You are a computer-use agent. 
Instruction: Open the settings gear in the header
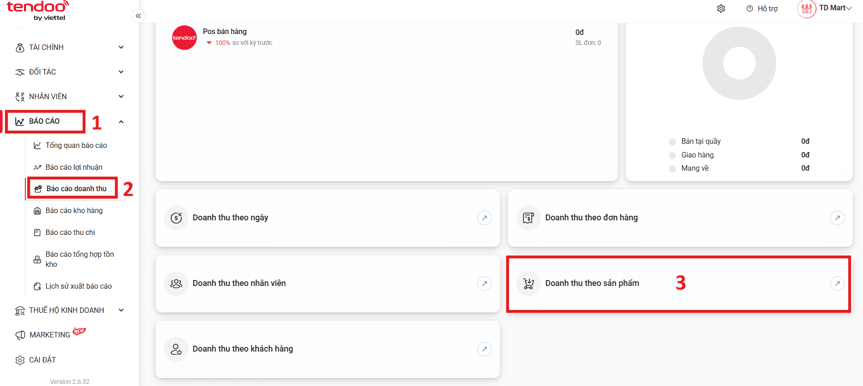721,9
